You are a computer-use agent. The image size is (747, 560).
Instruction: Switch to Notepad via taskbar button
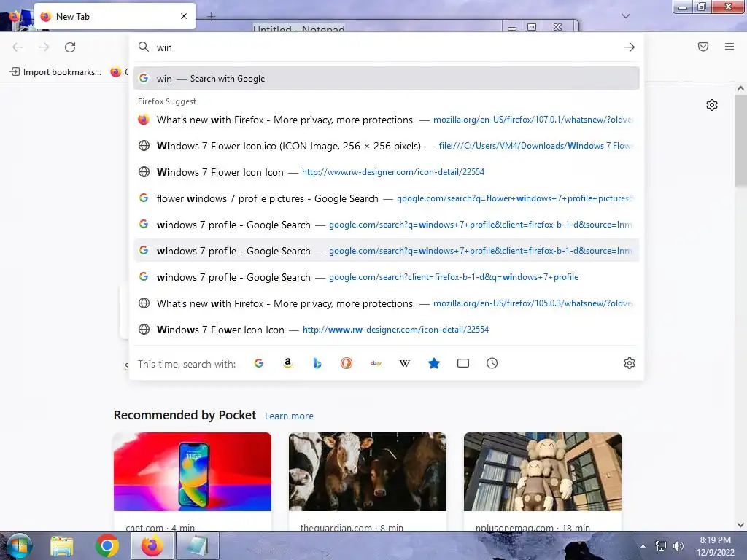(x=197, y=545)
